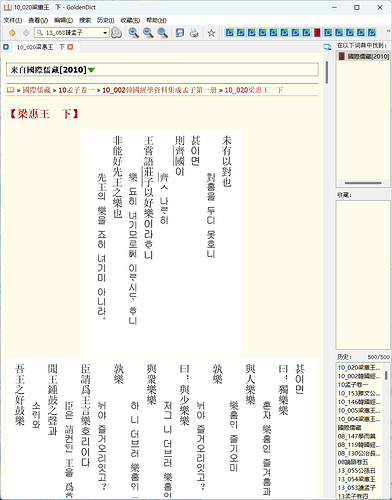392x500 pixels.
Task: Open history entry 13_055公孫丑
Action: [356, 471]
